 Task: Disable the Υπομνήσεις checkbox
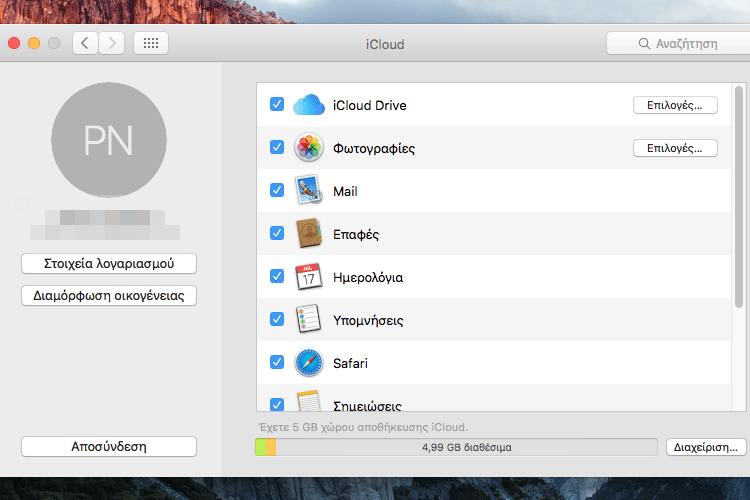277,319
